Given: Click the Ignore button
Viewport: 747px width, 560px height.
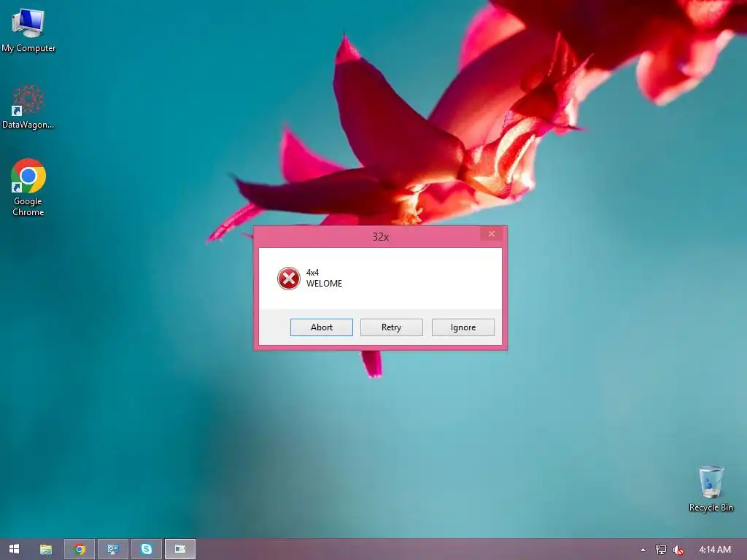Looking at the screenshot, I should [463, 327].
